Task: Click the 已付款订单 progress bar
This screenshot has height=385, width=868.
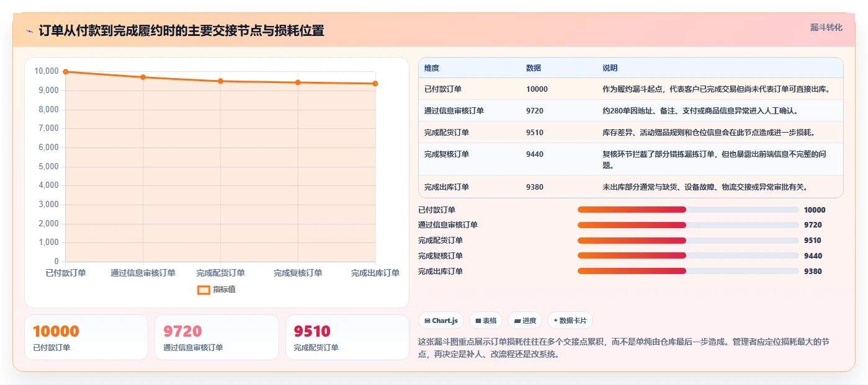Action: (688, 210)
